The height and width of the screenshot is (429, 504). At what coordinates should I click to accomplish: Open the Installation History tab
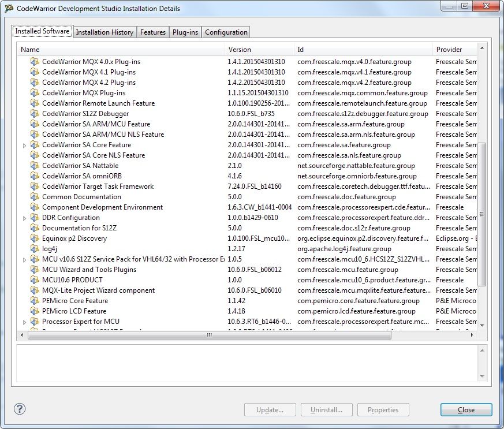(104, 32)
